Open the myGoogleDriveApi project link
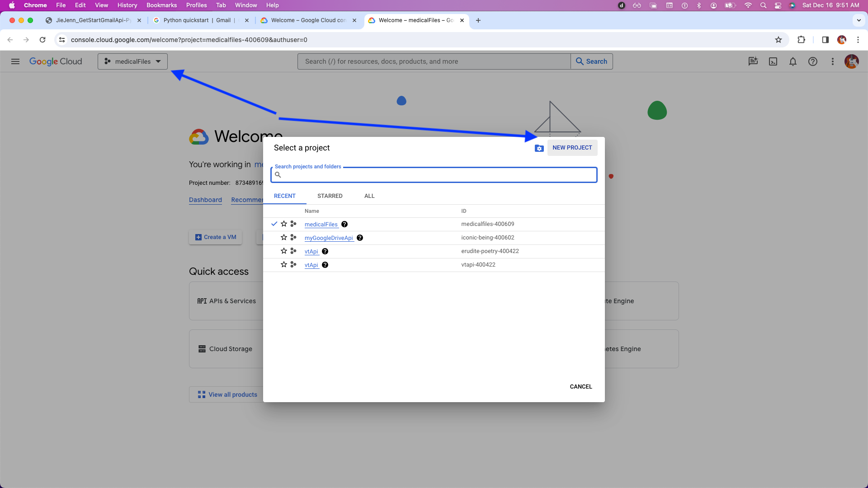This screenshot has width=868, height=488. coord(329,238)
